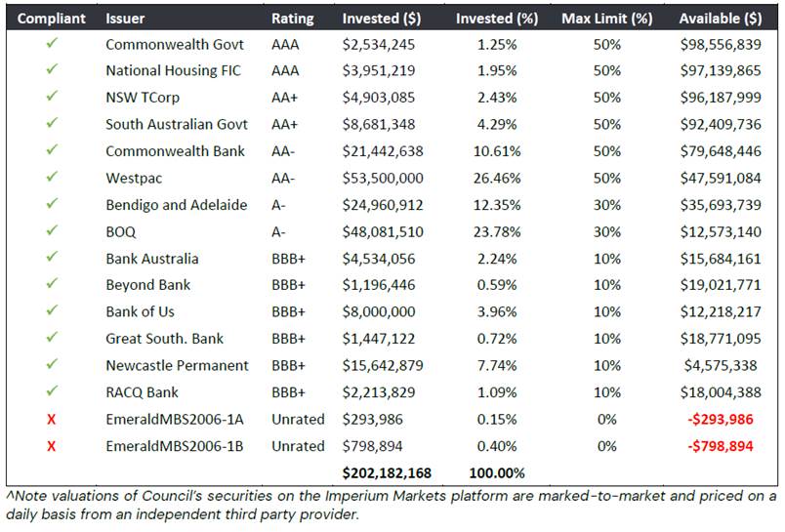Image resolution: width=785 pixels, height=532 pixels.
Task: Click the Available ($) column header
Action: (x=721, y=19)
